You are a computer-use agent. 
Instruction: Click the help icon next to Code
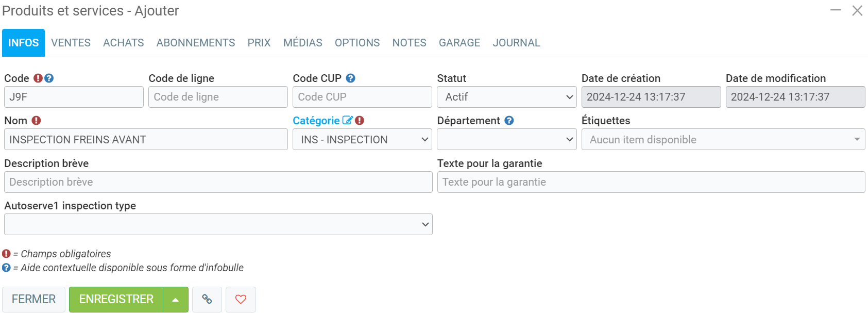click(x=49, y=78)
